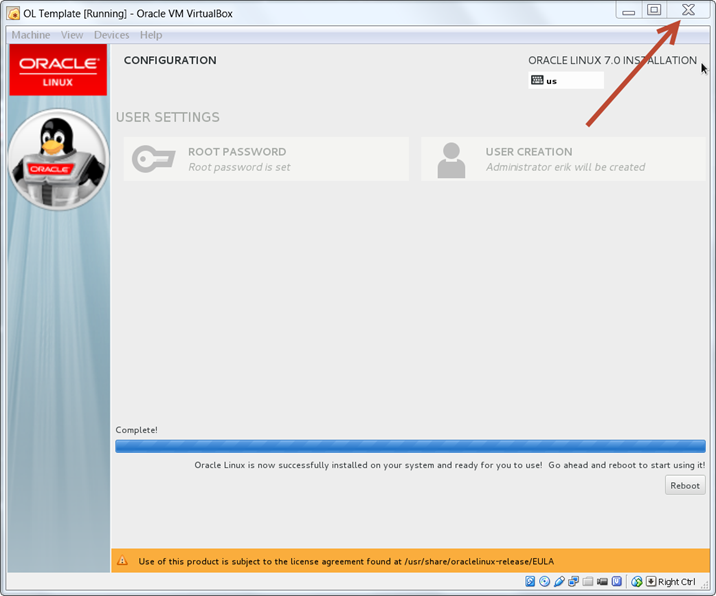The height and width of the screenshot is (596, 716).
Task: Click the Reboot button
Action: point(685,485)
